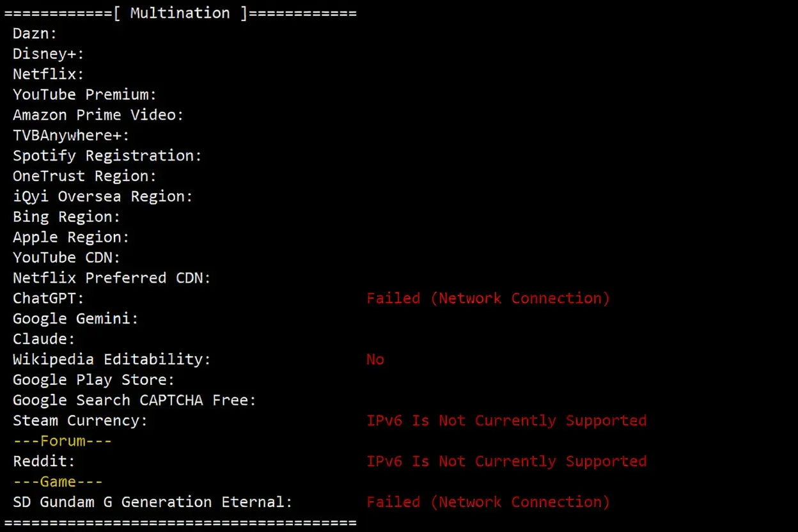Select the Google Gemini: line
Image resolution: width=798 pixels, height=532 pixels.
pos(75,319)
